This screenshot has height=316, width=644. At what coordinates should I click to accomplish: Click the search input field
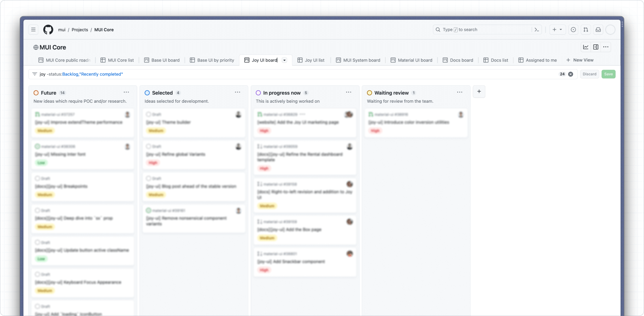[483, 30]
